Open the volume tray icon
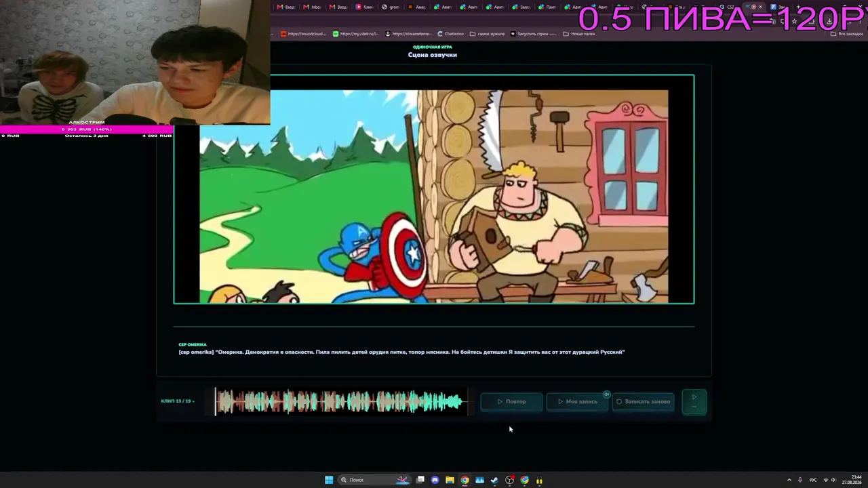 (x=833, y=480)
